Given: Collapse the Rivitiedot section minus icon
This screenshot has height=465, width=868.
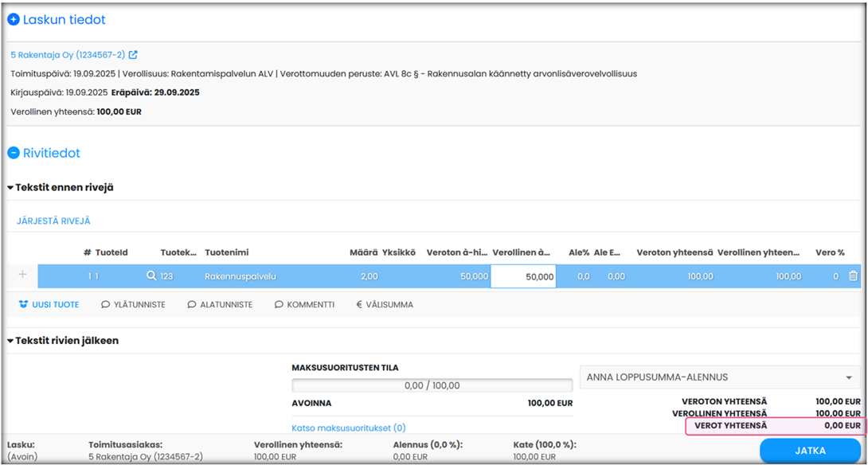Looking at the screenshot, I should [x=14, y=153].
